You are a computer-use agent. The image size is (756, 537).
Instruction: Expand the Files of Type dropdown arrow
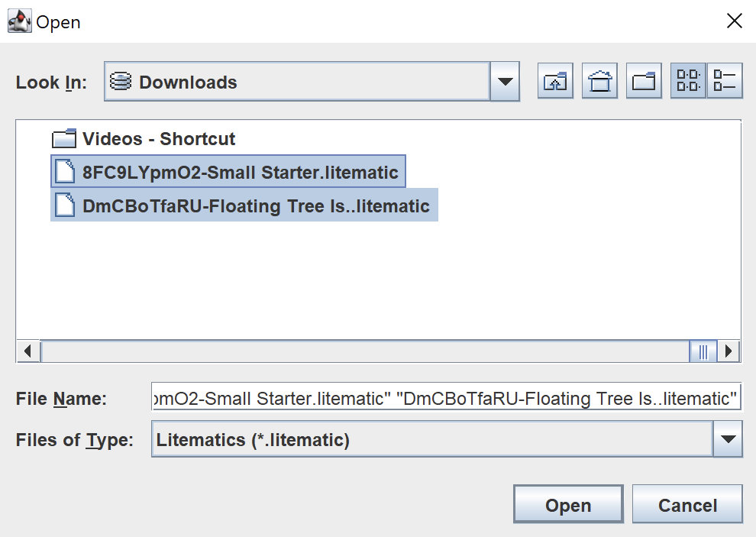(727, 439)
